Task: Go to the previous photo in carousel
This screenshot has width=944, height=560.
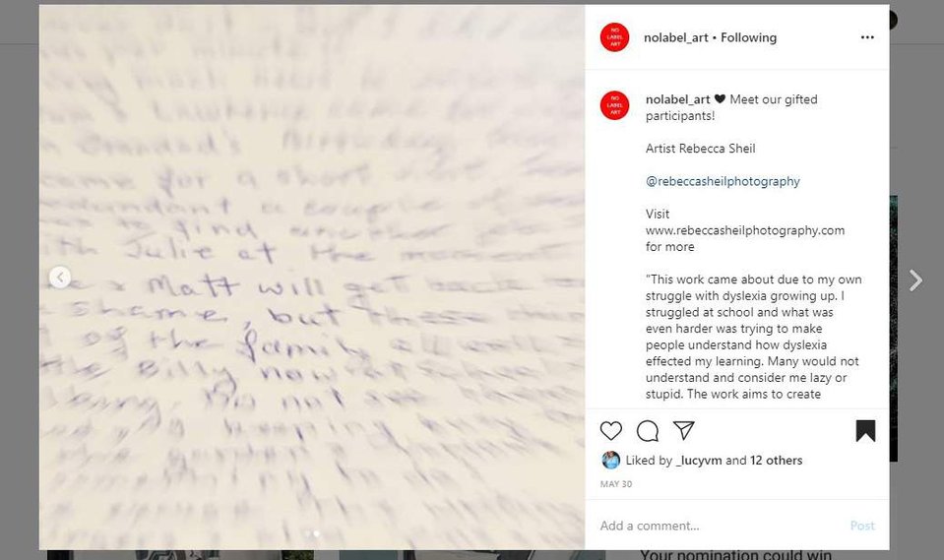Action: click(x=60, y=278)
